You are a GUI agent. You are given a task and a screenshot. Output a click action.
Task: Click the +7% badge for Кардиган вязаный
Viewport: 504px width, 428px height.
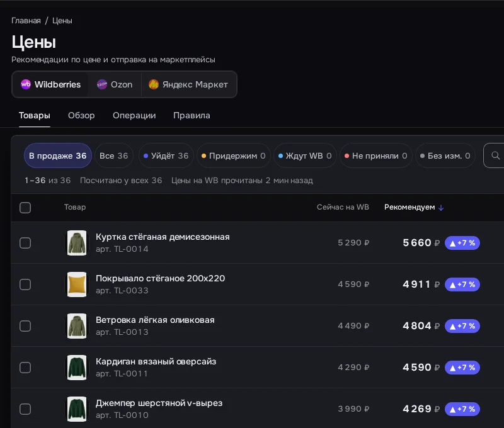(x=462, y=368)
